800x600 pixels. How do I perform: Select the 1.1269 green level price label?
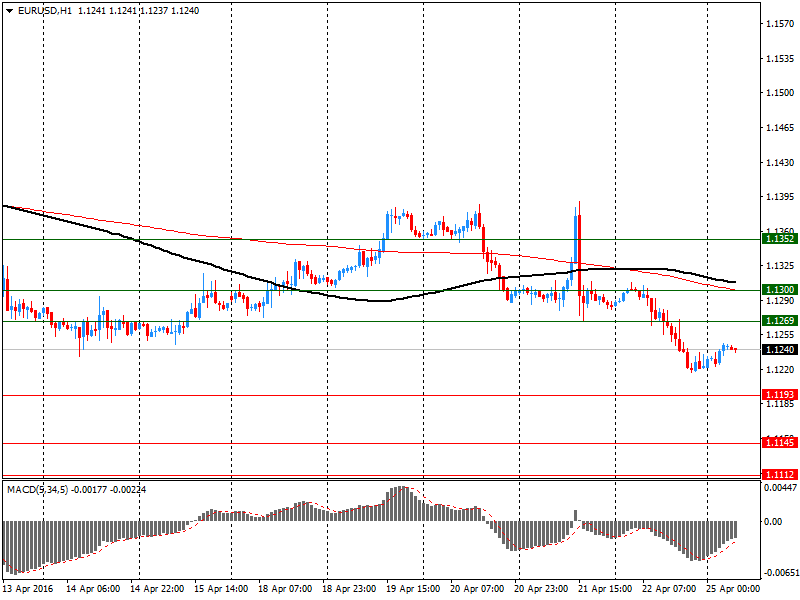tap(780, 320)
